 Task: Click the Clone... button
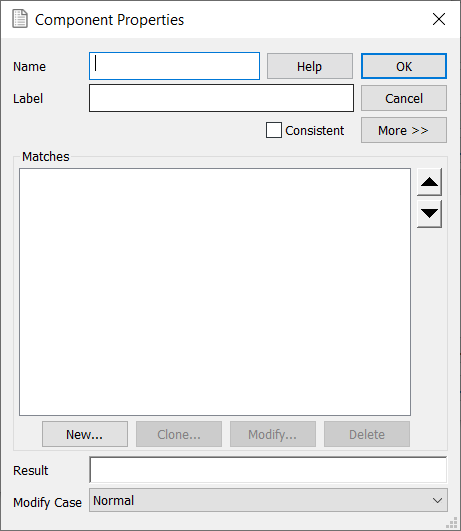click(179, 434)
